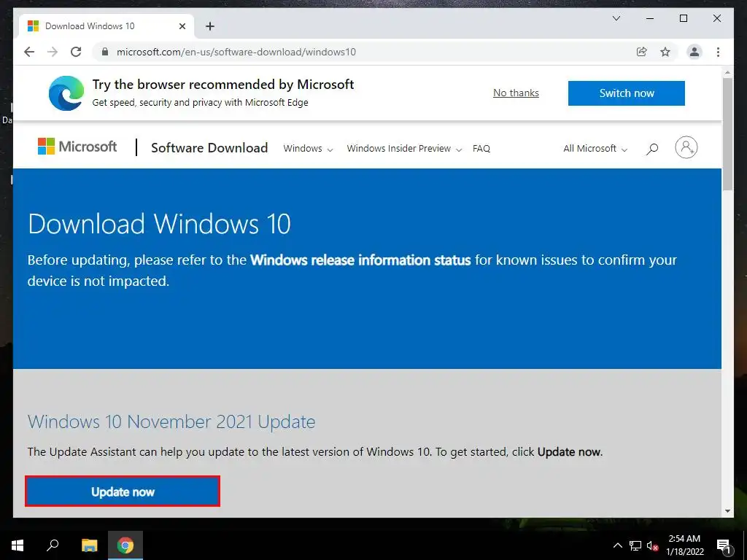
Task: Open the FAQ menu item
Action: [481, 149]
